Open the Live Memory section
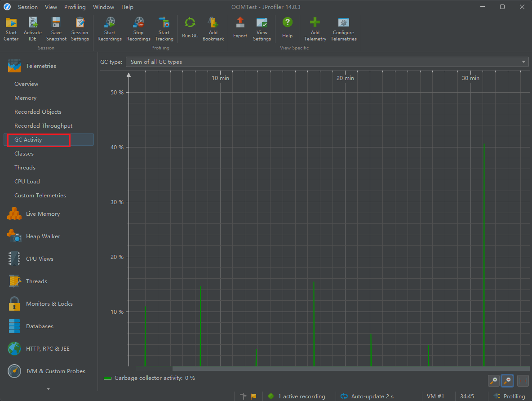The image size is (532, 401). click(49, 214)
